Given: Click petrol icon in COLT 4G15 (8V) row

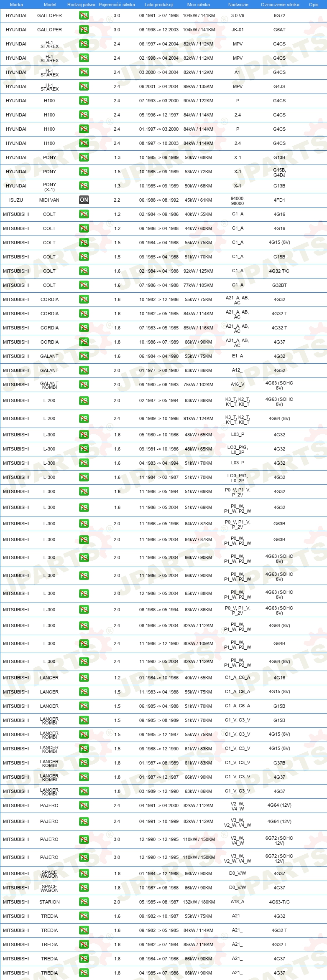Looking at the screenshot, I should point(84,243).
